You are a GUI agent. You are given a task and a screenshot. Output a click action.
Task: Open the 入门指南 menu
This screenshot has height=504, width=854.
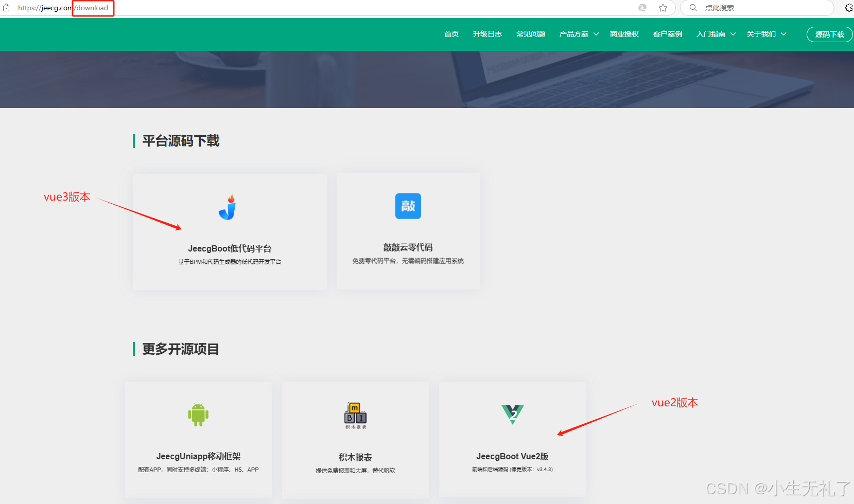711,34
